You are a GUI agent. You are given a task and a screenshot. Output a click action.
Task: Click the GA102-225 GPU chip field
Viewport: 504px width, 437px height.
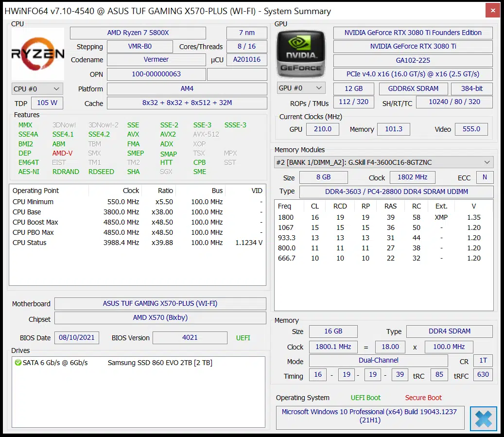[413, 60]
